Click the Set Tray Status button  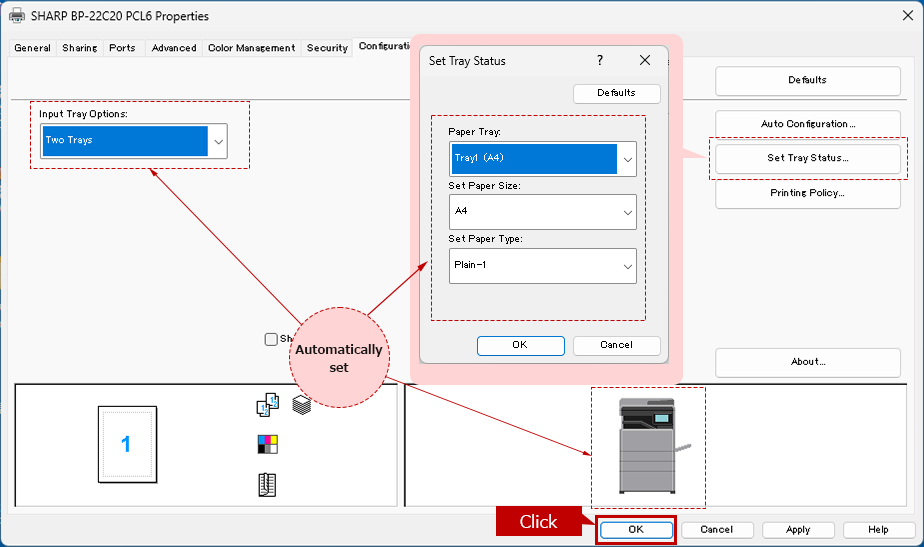[807, 158]
